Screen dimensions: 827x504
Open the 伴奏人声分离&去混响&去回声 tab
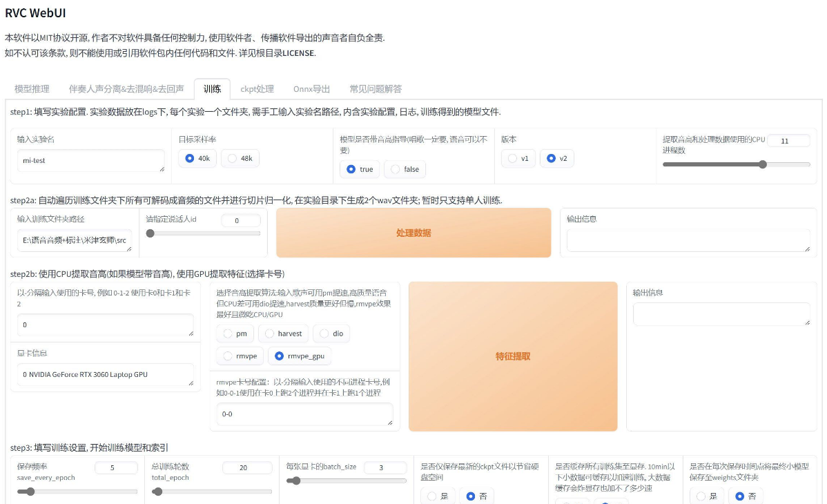[126, 89]
